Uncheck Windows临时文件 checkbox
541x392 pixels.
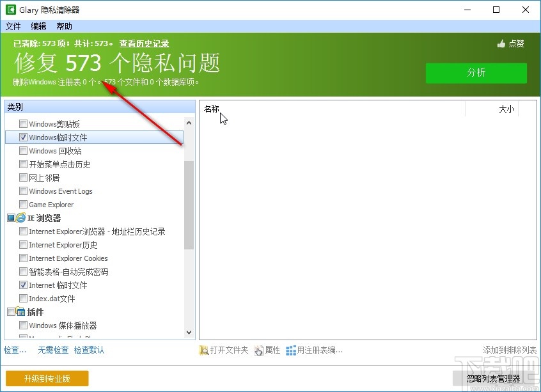(23, 137)
